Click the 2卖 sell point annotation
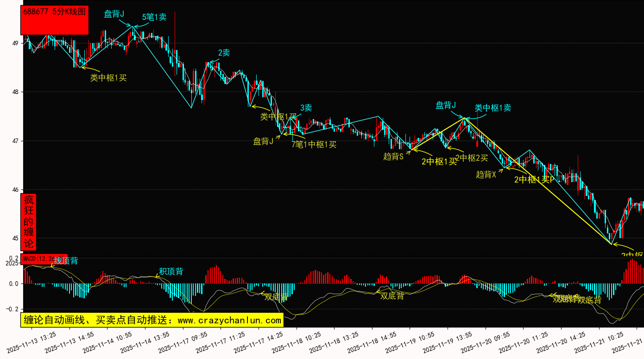The height and width of the screenshot is (359, 644). point(224,53)
